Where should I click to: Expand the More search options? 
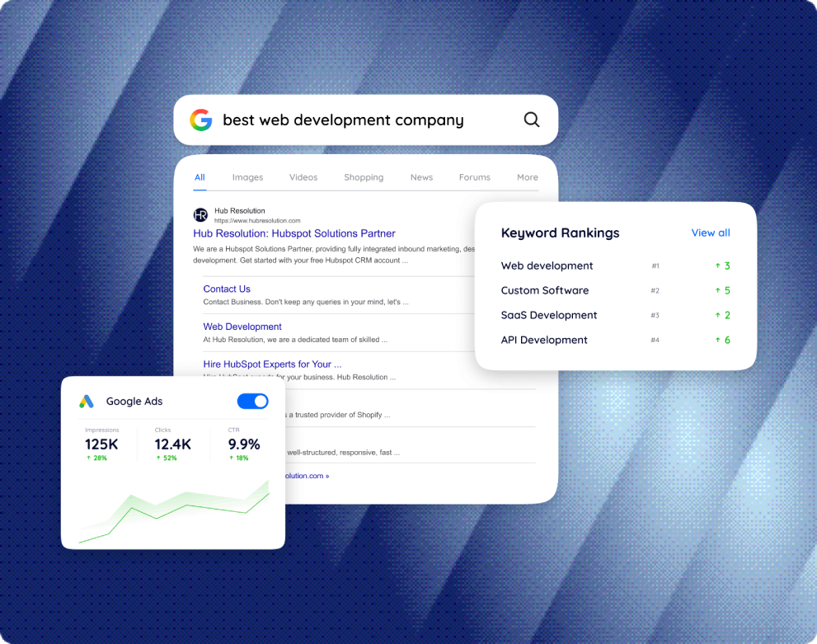pos(528,177)
